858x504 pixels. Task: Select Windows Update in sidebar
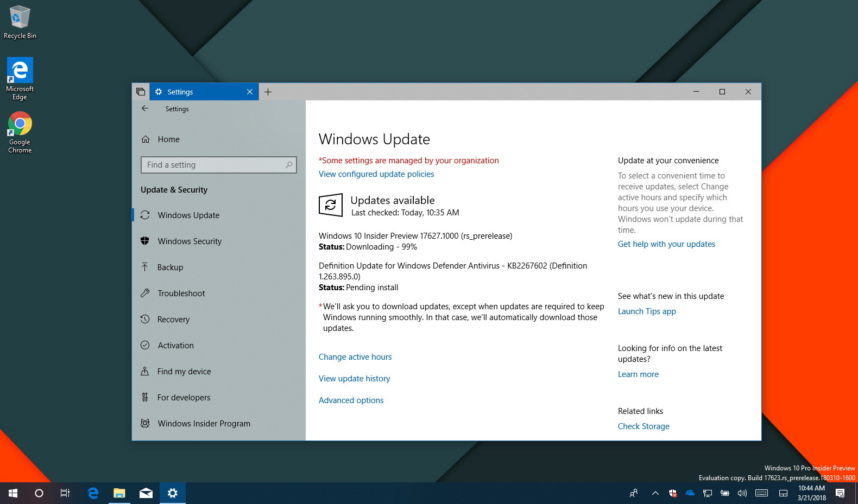click(219, 215)
